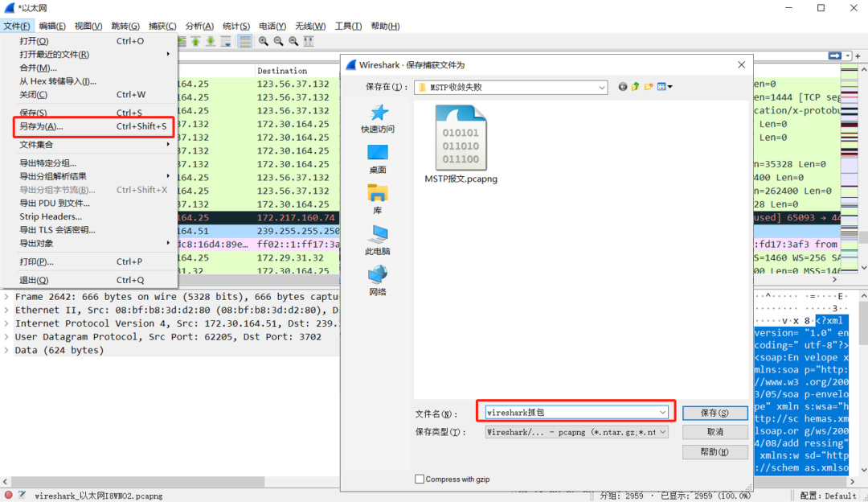Screen dimensions: 868x502
Task: Expand the display filter history dropdown arrow
Action: click(848, 56)
